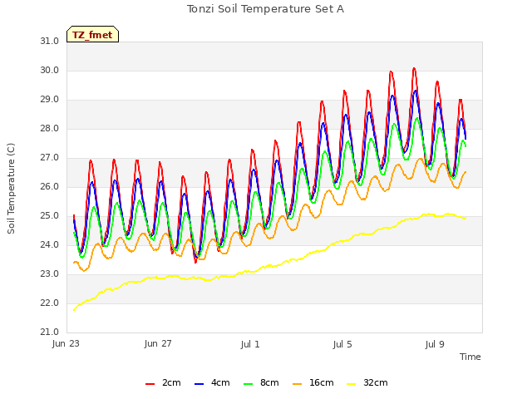Click the Jul 5 x-axis tick label
This screenshot has width=532, height=399.
coord(342,344)
